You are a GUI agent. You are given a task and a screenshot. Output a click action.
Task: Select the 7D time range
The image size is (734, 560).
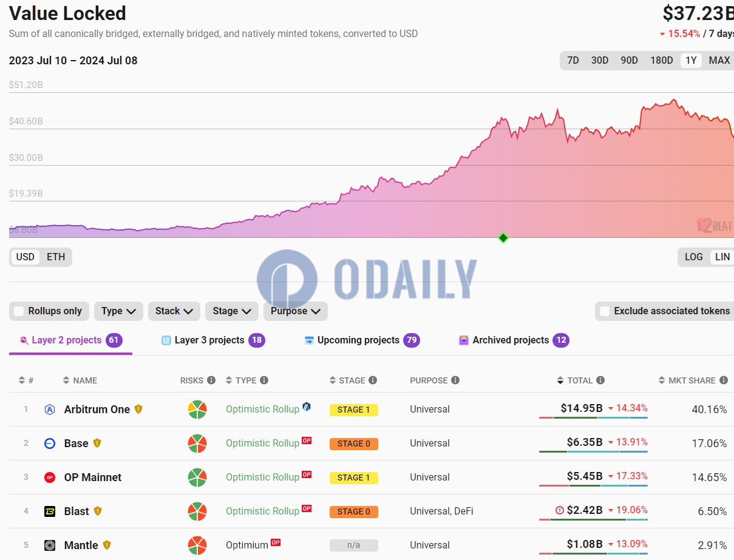click(573, 61)
